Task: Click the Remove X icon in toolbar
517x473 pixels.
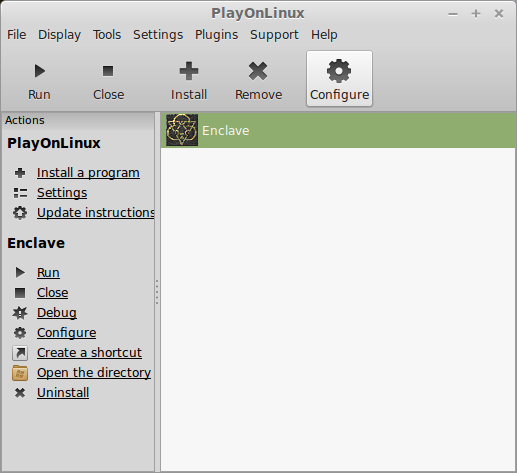Action: pyautogui.click(x=258, y=71)
